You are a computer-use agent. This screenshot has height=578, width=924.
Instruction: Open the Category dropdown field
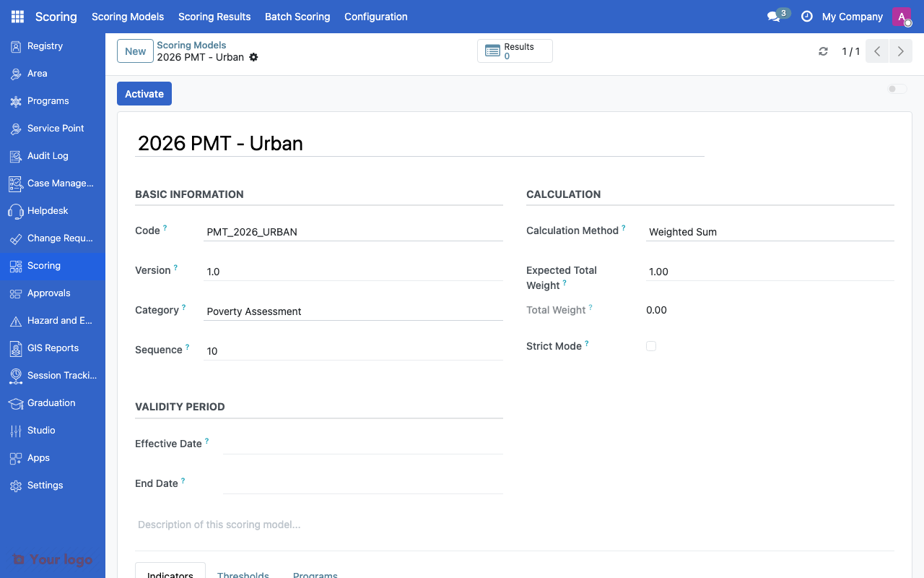pos(354,311)
